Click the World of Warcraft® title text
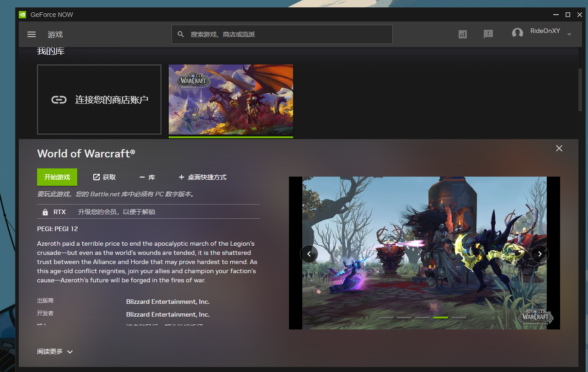This screenshot has height=372, width=588. (86, 154)
